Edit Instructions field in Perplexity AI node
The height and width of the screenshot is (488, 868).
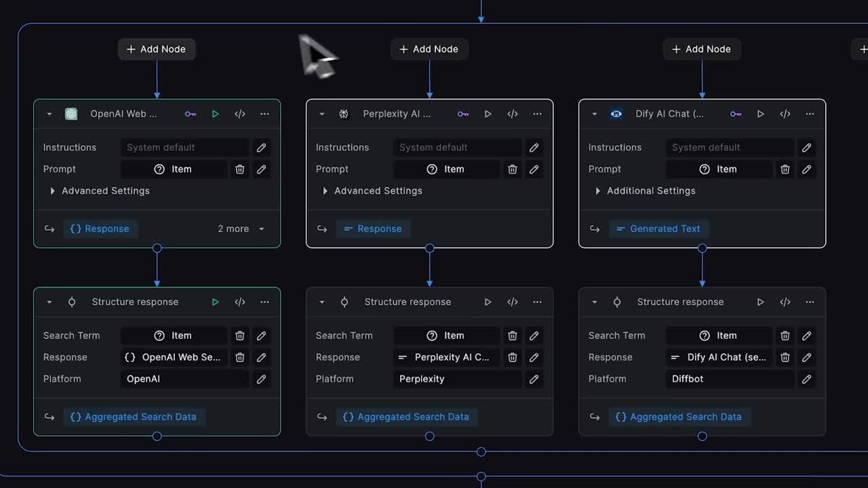[x=534, y=148]
